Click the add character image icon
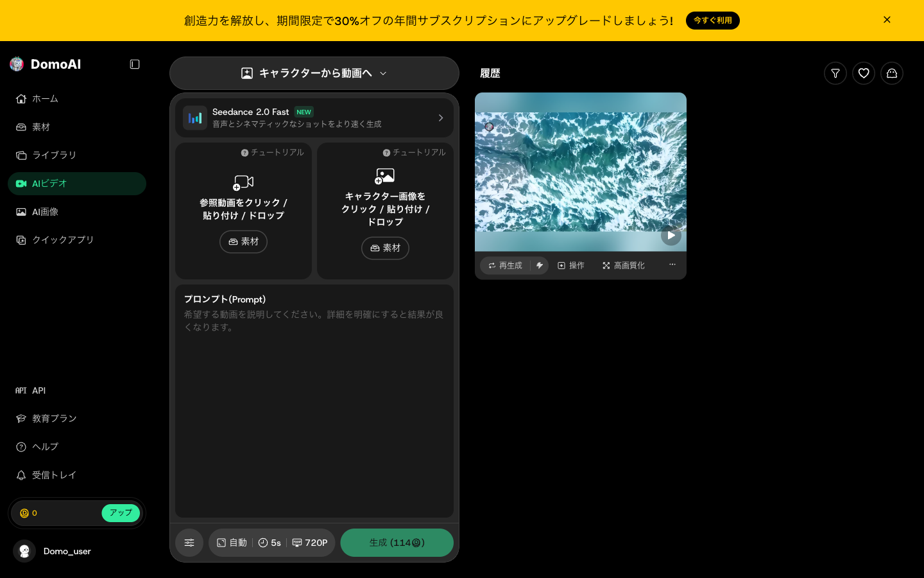924x578 pixels. click(385, 176)
